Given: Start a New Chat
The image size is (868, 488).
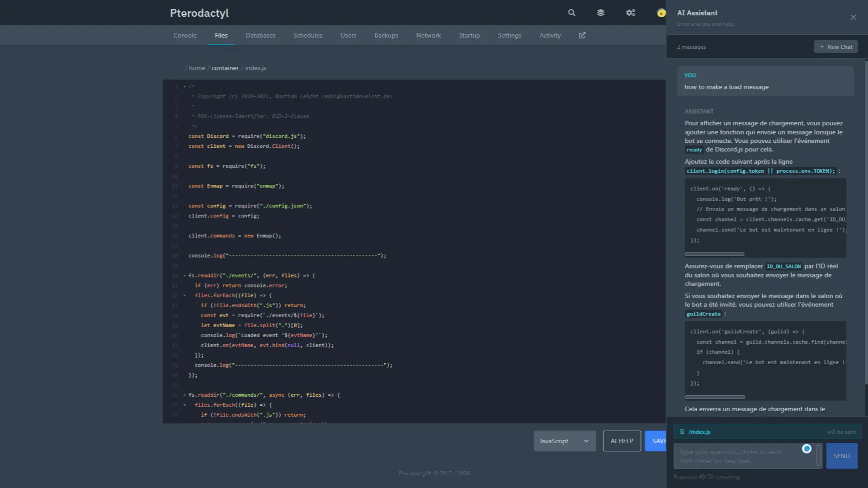Looking at the screenshot, I should pyautogui.click(x=835, y=47).
